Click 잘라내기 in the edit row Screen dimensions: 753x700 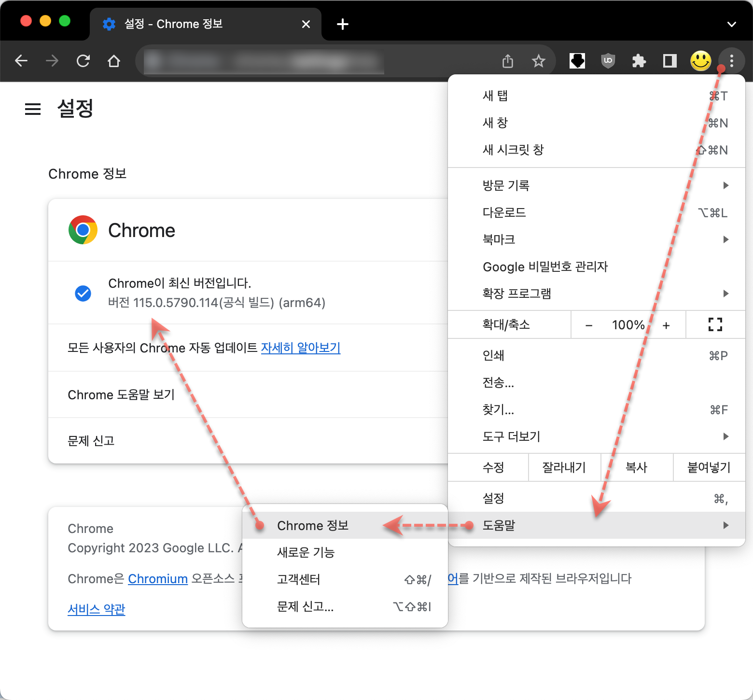coord(564,467)
